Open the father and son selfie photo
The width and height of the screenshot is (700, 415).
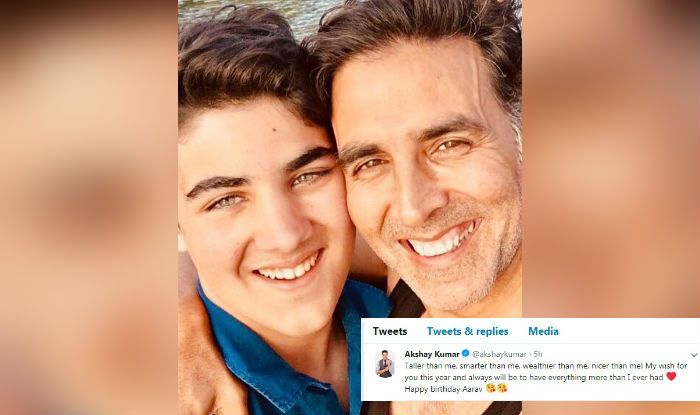350,208
